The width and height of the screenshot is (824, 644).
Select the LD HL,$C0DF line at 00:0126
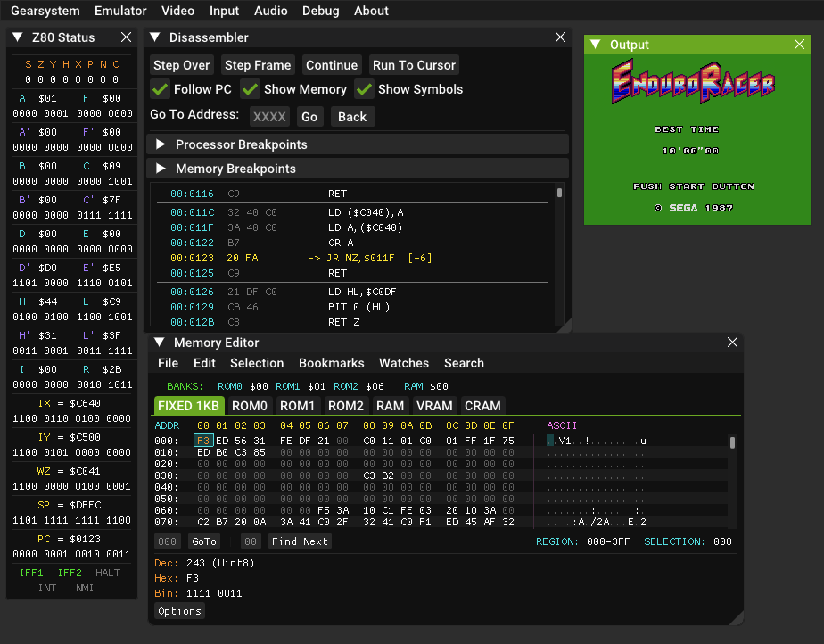click(x=352, y=292)
